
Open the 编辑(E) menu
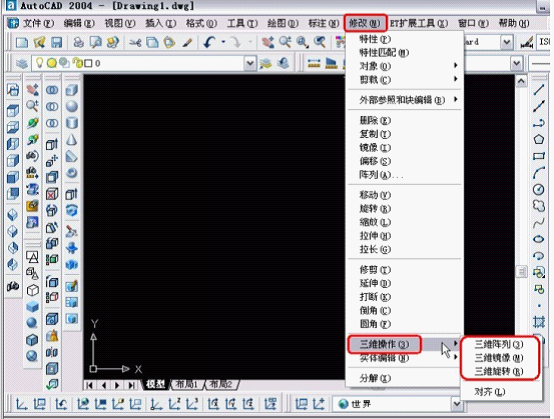(x=79, y=23)
